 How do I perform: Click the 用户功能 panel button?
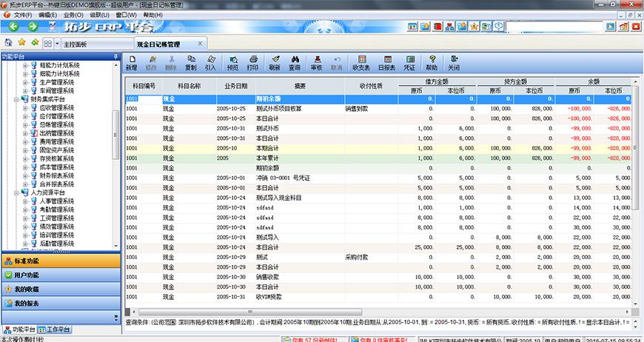tap(59, 275)
